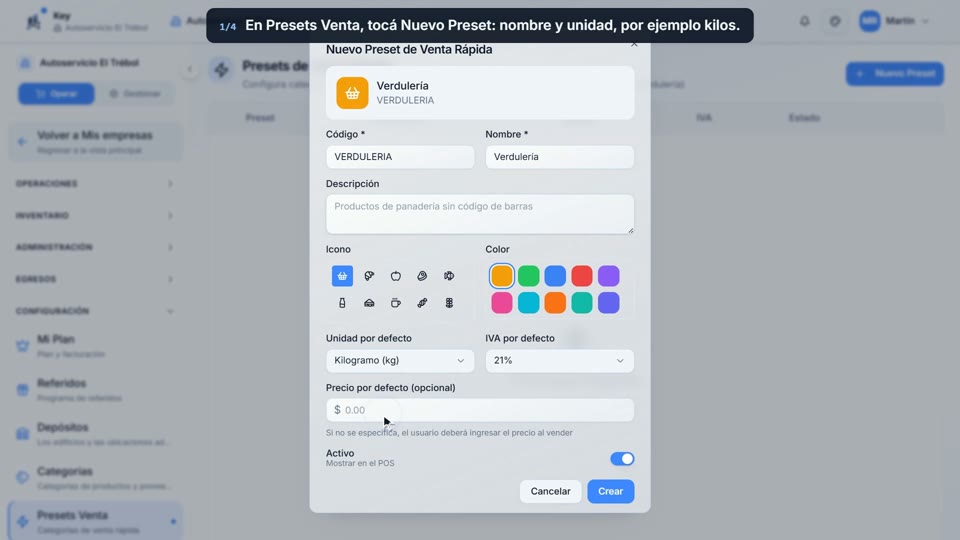Select the purple color swatch
960x540 pixels.
point(609,276)
